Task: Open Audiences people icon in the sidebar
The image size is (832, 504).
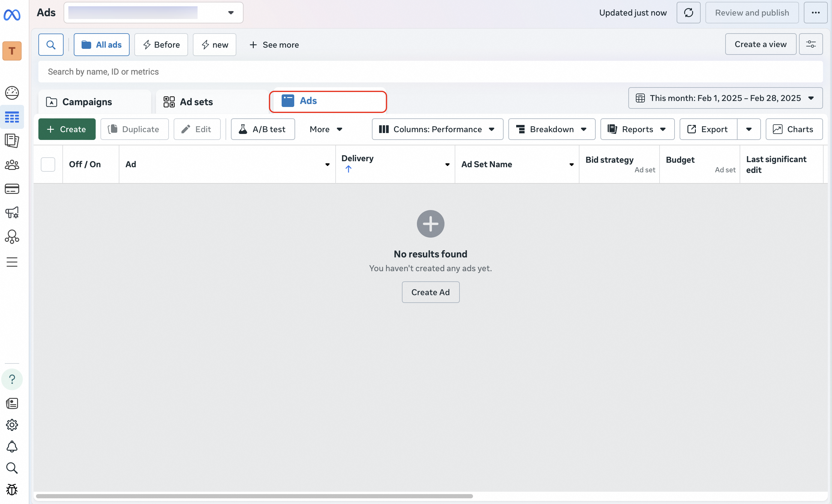Action: click(x=12, y=165)
